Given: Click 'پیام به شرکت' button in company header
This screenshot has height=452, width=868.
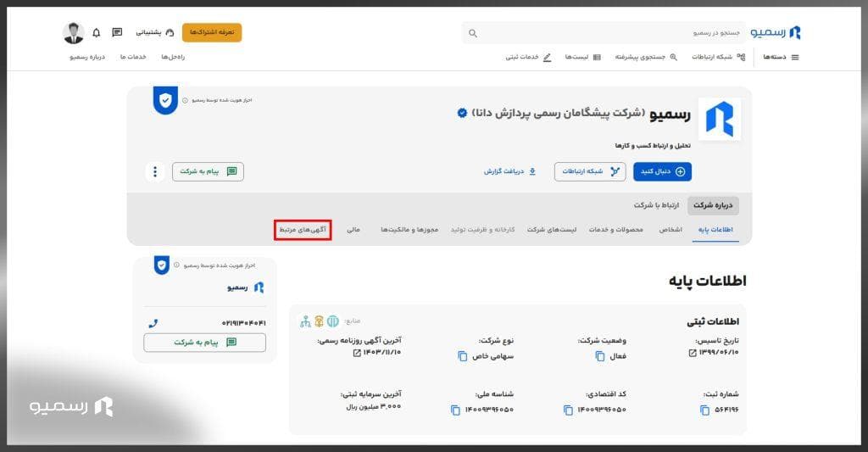Looking at the screenshot, I should click(x=208, y=171).
